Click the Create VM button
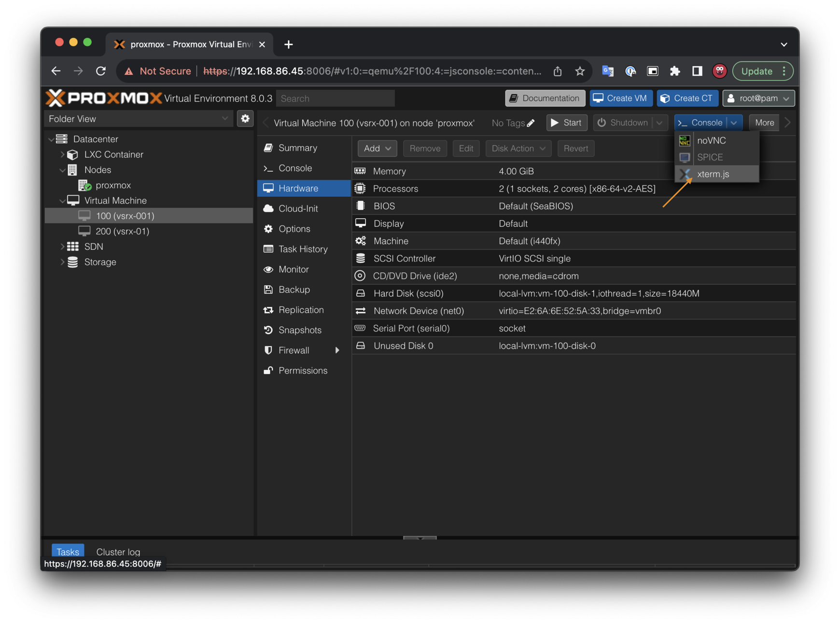The height and width of the screenshot is (625, 840). [620, 98]
